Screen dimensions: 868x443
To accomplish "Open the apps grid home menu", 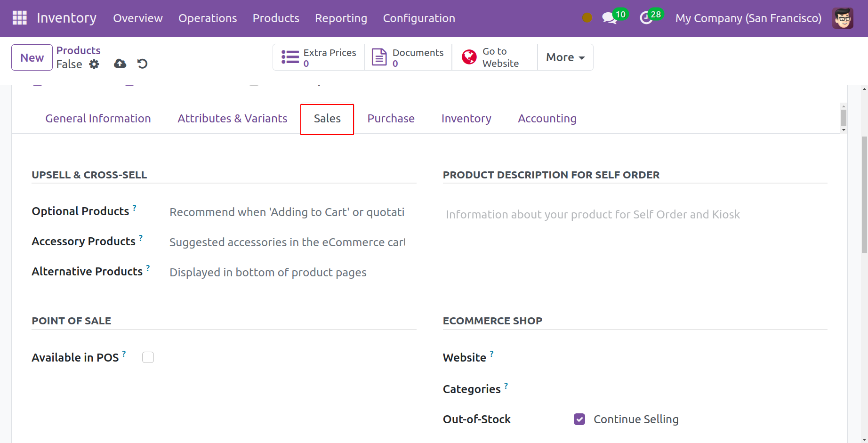I will click(x=19, y=18).
